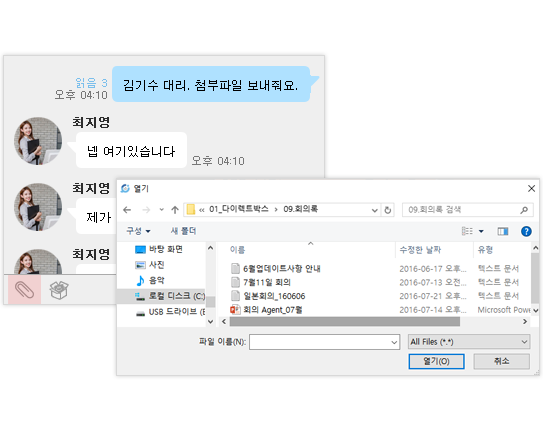This screenshot has width=543, height=430.
Task: Change view layout icon
Action: [x=467, y=231]
